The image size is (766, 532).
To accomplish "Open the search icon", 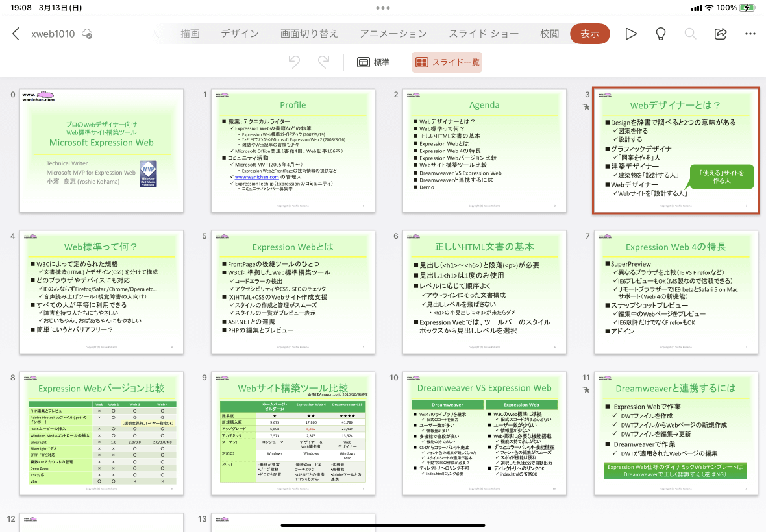I will [x=690, y=33].
